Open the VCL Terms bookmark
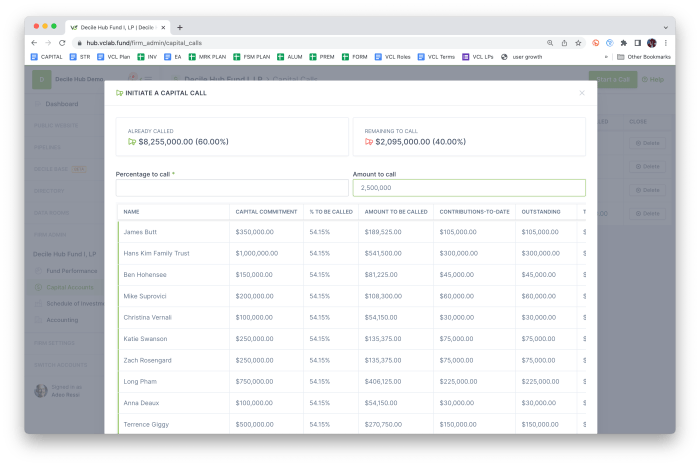The image size is (700, 466). [436, 57]
